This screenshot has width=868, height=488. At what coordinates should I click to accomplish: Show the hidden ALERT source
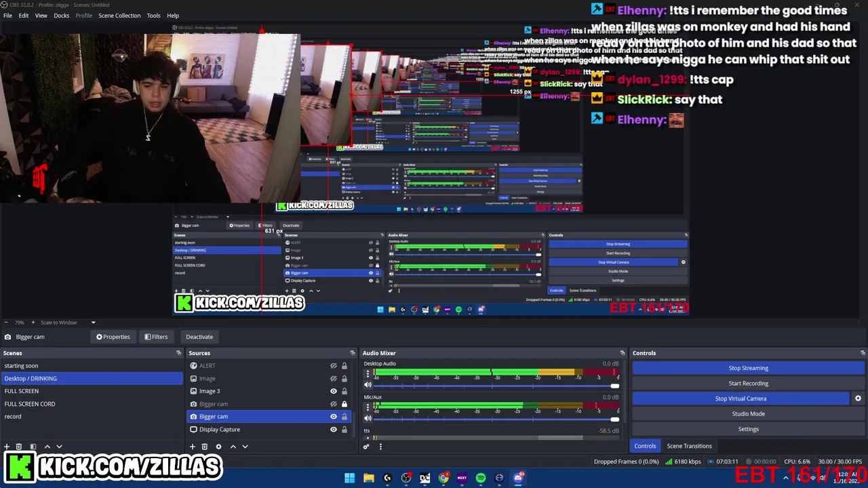[x=333, y=366]
